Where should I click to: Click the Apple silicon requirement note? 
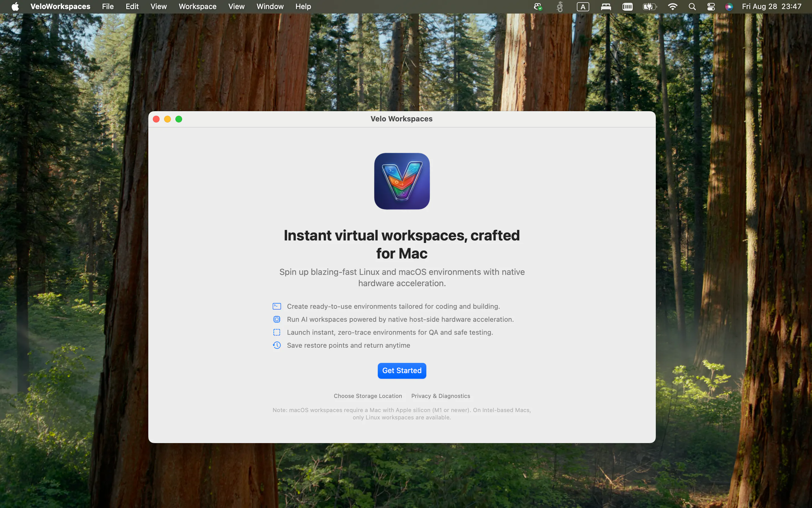pyautogui.click(x=402, y=413)
